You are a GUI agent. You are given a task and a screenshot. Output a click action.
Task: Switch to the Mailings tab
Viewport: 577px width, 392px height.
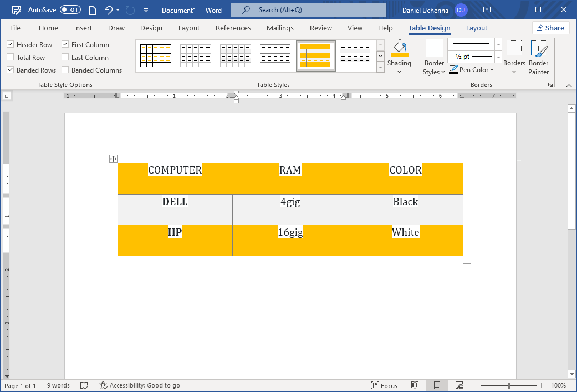(x=280, y=28)
